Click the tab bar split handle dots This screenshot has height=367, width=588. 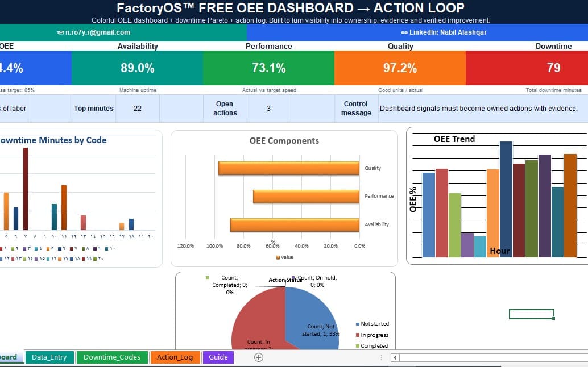pyautogui.click(x=382, y=357)
